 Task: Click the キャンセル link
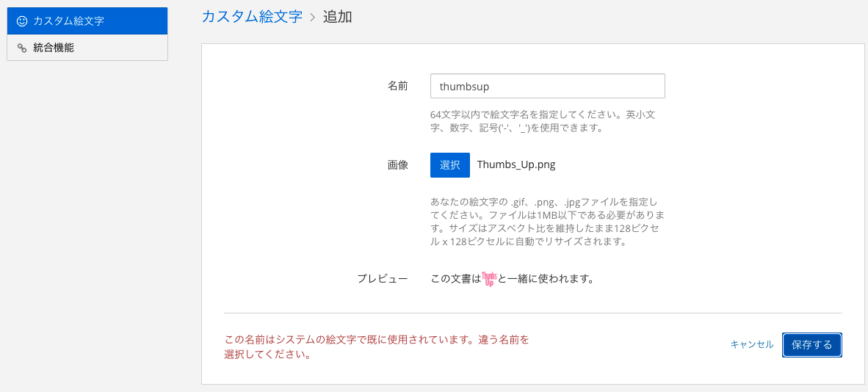752,345
